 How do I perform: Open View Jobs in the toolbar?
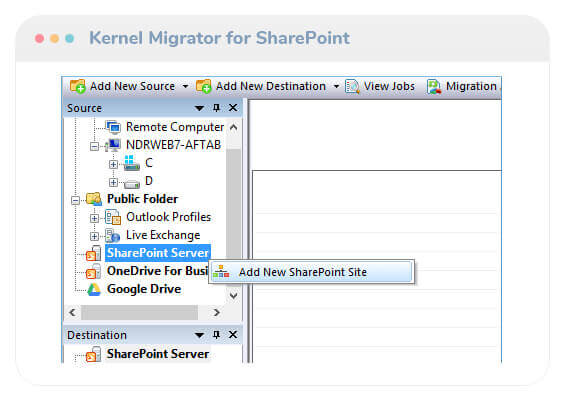click(389, 86)
